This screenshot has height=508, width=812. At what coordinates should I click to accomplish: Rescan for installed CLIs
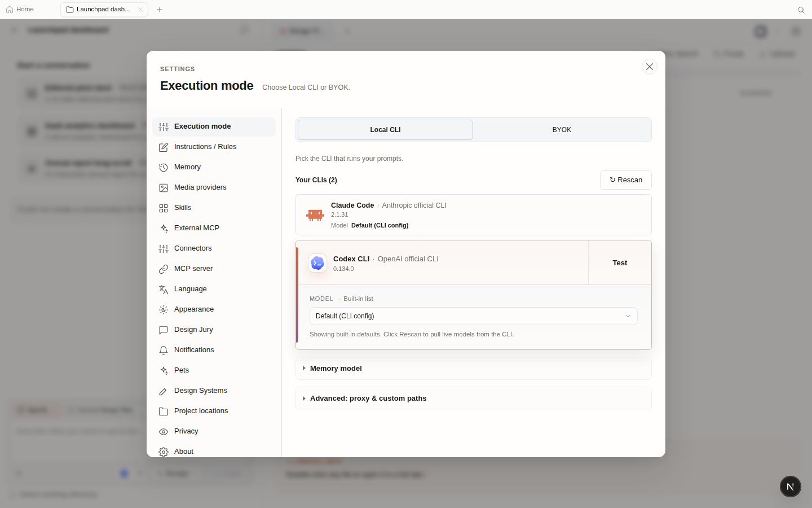pos(626,180)
